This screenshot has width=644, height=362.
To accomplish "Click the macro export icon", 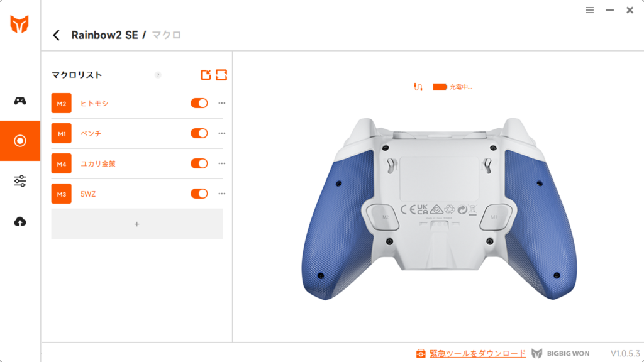I will pos(206,75).
